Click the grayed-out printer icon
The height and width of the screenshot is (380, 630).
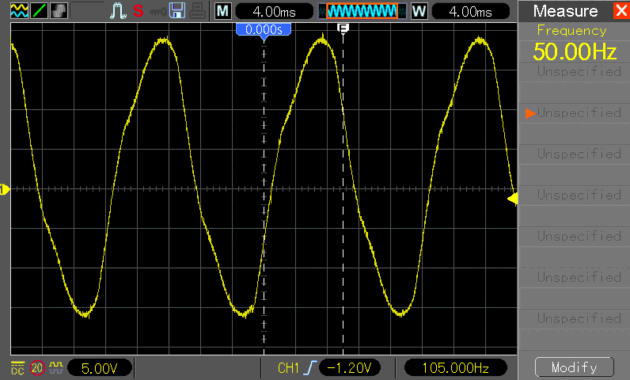pos(198,11)
